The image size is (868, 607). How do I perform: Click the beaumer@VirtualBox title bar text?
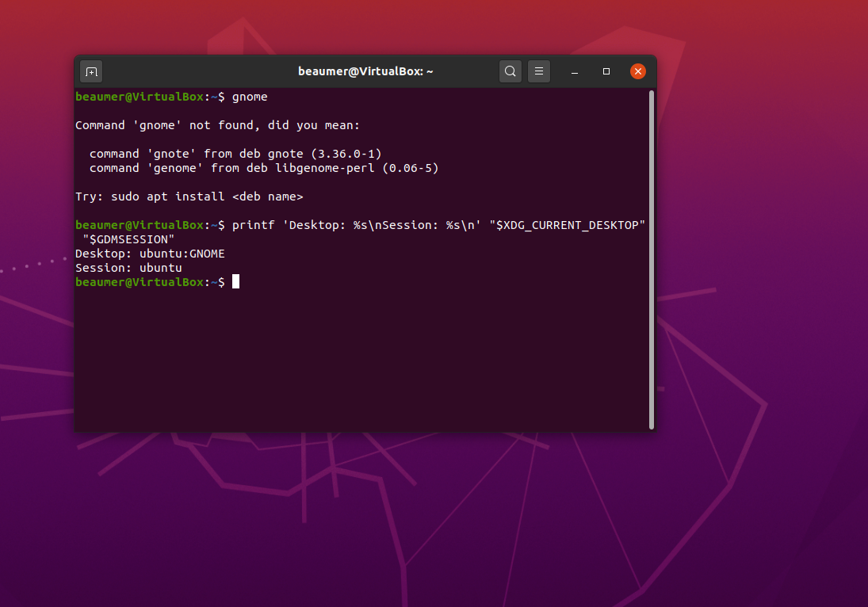[365, 71]
